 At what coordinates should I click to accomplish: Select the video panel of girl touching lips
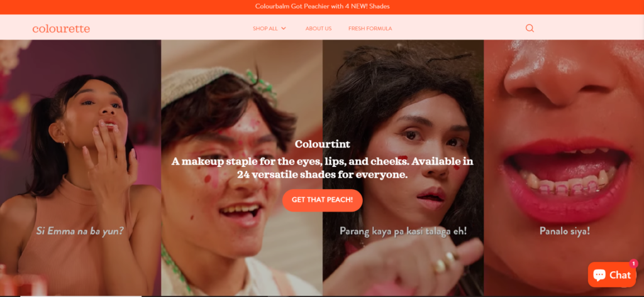click(80, 168)
